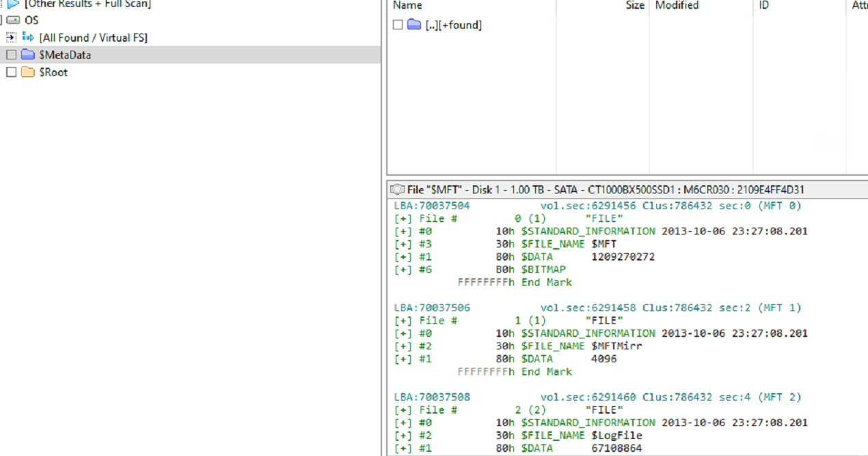Tick the $MetaData checkbox

[x=11, y=55]
